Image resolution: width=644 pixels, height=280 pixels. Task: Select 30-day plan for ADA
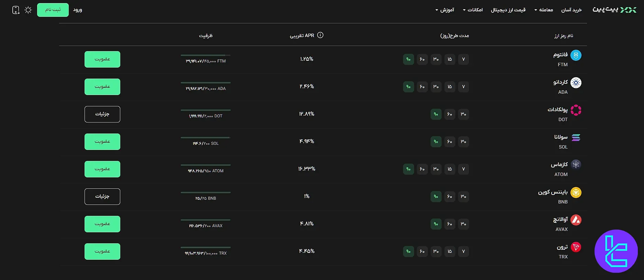436,87
